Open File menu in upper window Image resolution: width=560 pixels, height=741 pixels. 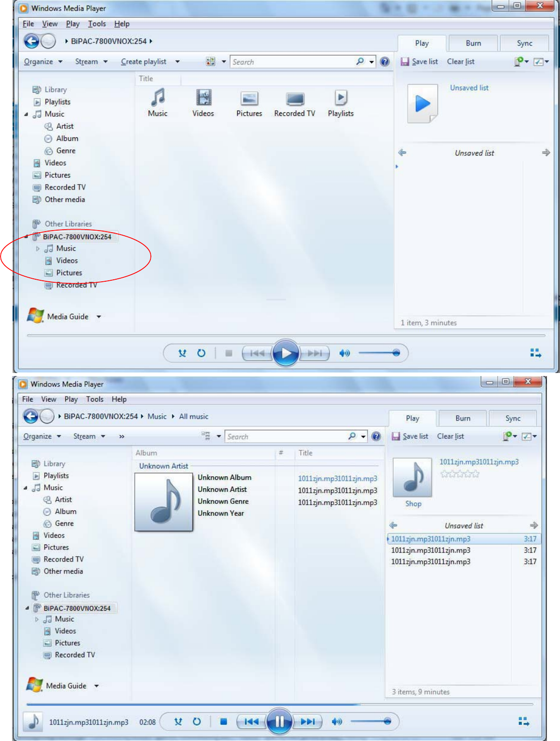[29, 24]
